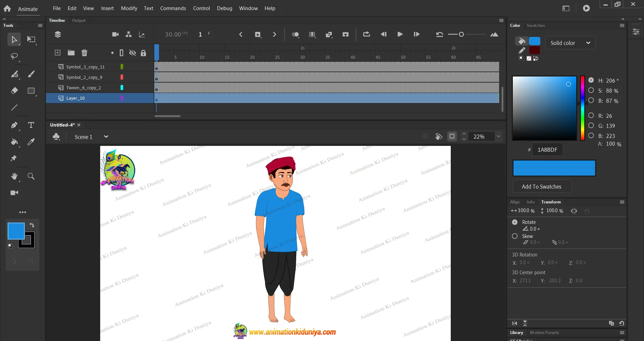Image resolution: width=644 pixels, height=341 pixels.
Task: Select the Skew radio button
Action: coord(515,236)
